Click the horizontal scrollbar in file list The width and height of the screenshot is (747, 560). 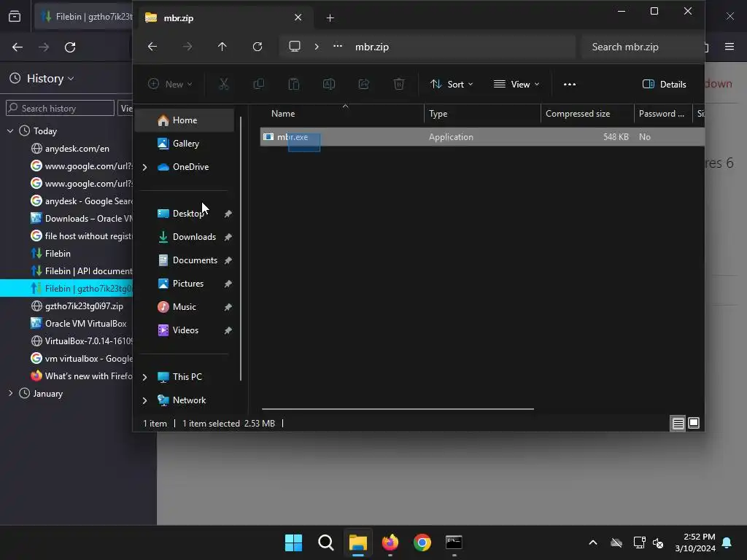(x=398, y=409)
